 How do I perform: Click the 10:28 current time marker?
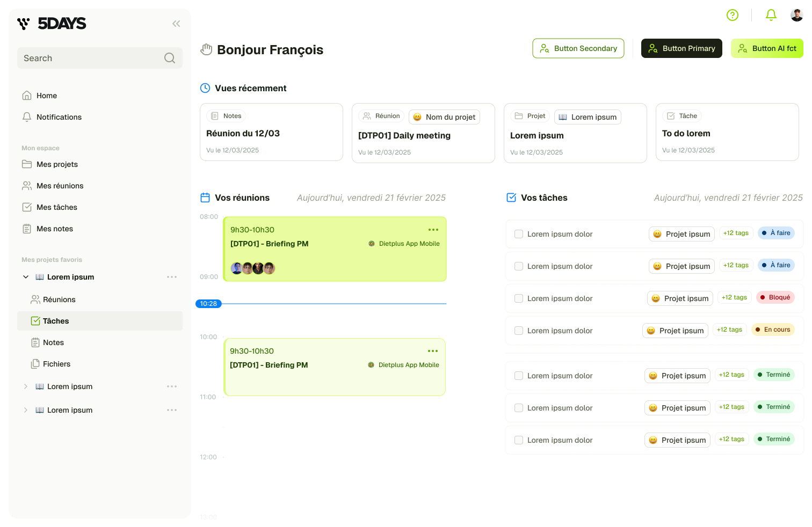pos(208,304)
